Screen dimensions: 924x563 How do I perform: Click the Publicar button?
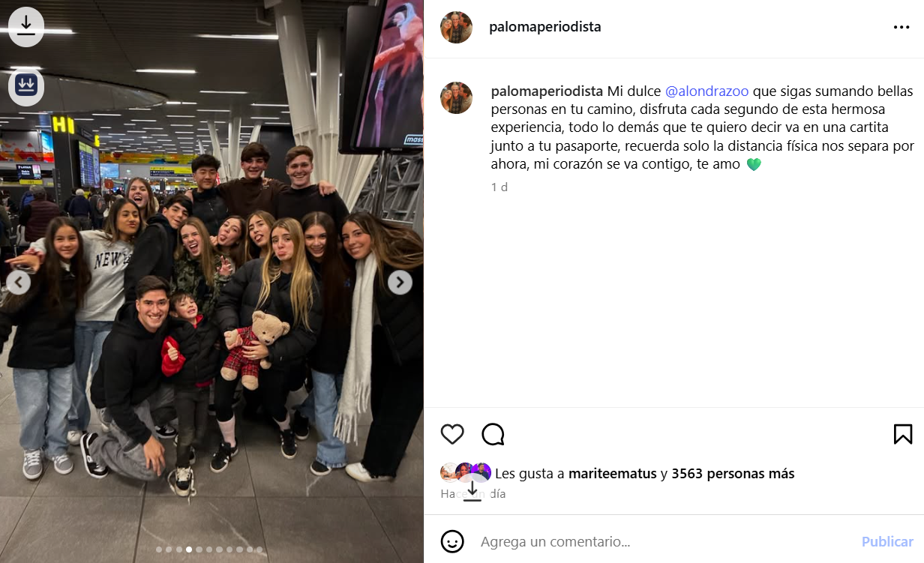point(887,541)
